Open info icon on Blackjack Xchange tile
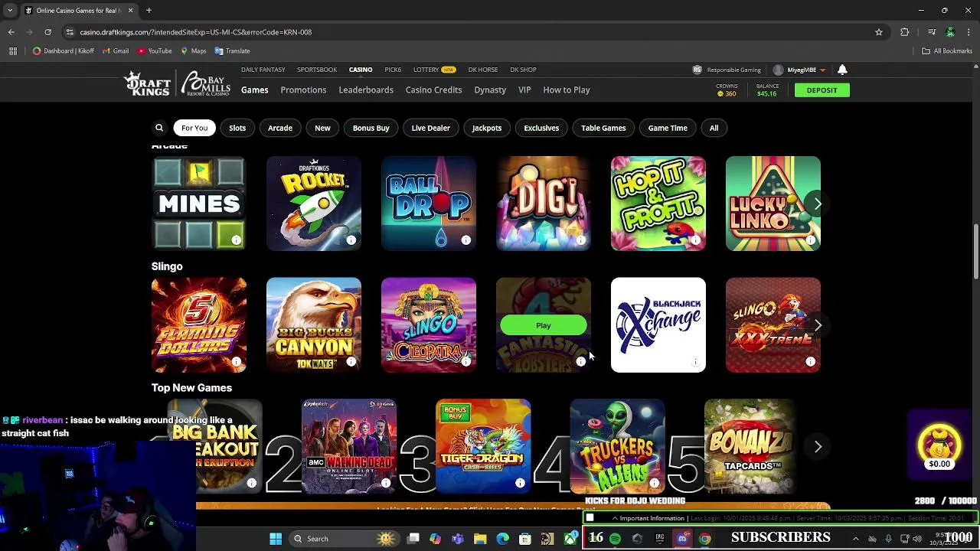Screen dimensions: 980x551 [696, 362]
